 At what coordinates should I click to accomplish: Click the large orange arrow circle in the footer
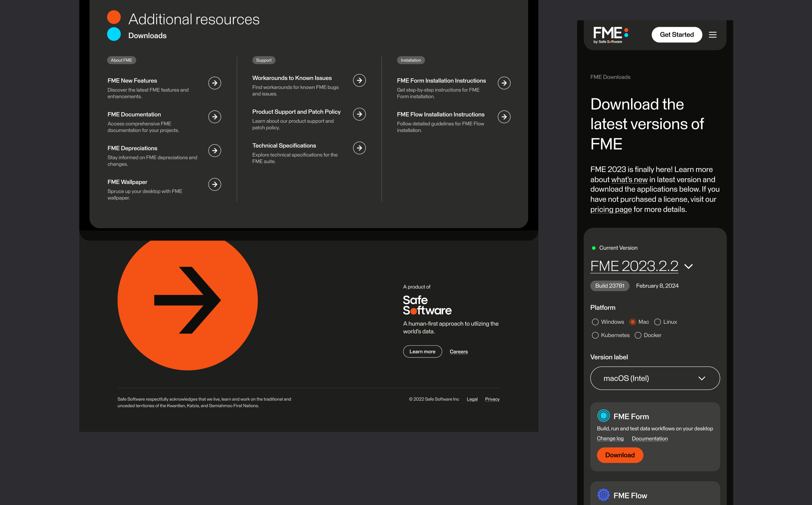click(x=187, y=300)
